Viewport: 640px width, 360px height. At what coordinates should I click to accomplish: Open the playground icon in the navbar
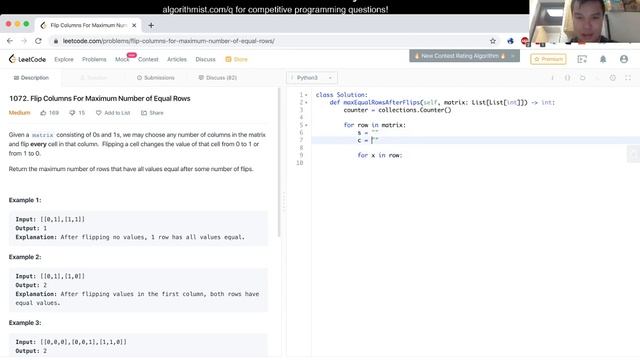582,59
